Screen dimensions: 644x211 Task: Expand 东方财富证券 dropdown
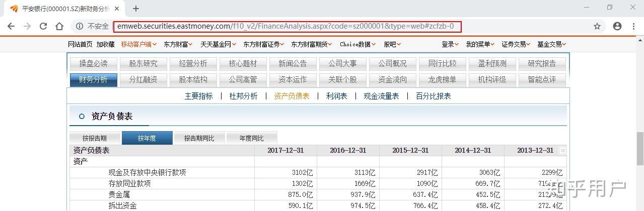(x=263, y=44)
